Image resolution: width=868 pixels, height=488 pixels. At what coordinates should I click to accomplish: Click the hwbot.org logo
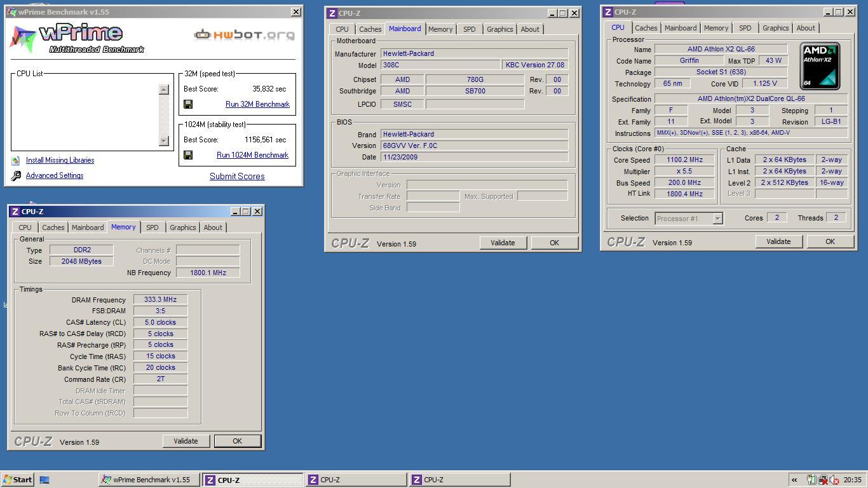point(244,34)
